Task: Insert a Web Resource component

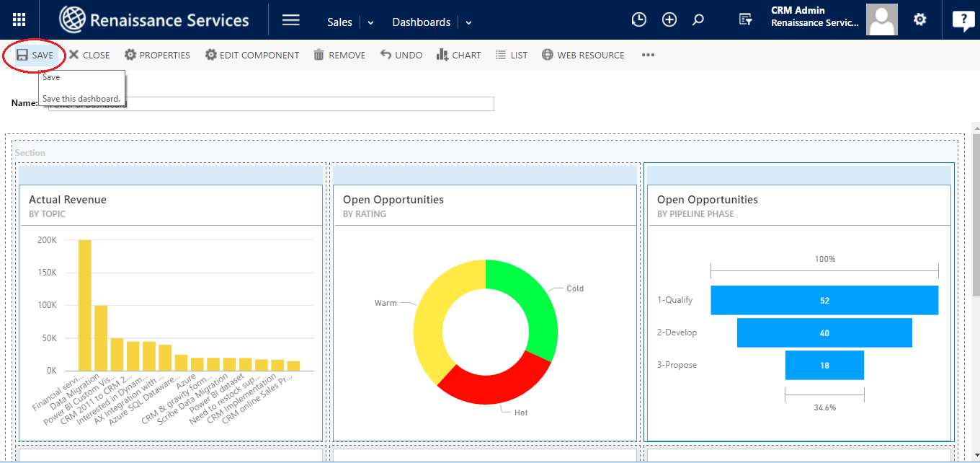Action: 583,55
